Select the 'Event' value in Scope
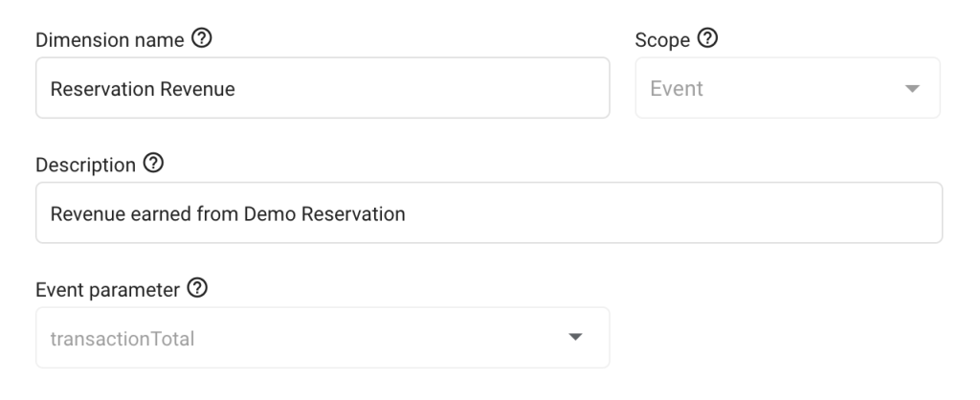This screenshot has width=980, height=400. pyautogui.click(x=677, y=89)
